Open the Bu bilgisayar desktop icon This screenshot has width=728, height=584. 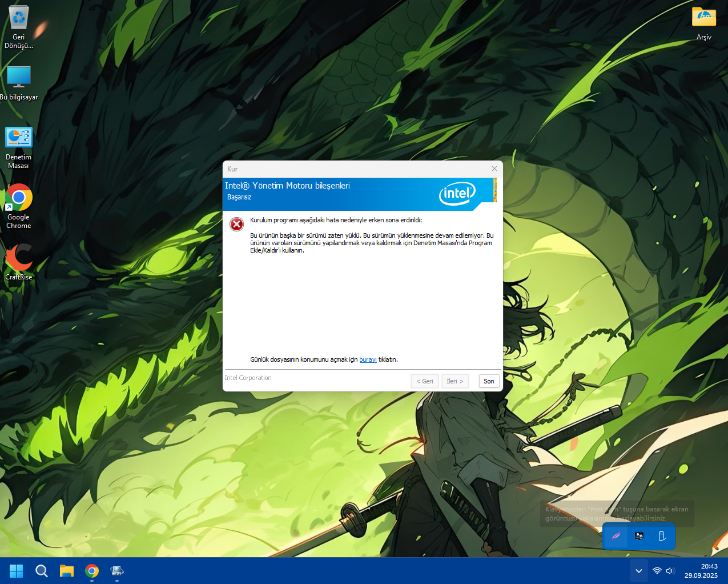(x=19, y=83)
